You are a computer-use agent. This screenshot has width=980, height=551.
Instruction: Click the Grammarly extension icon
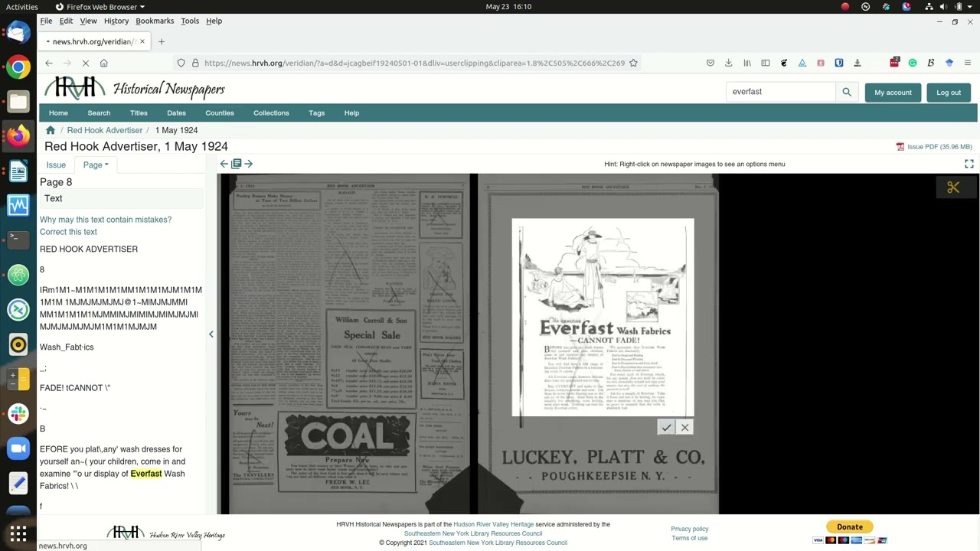[x=913, y=63]
